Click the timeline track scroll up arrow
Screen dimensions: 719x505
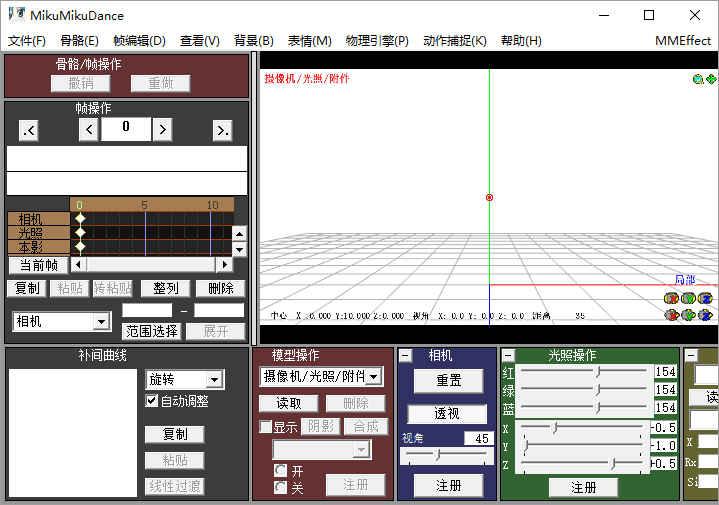[239, 234]
